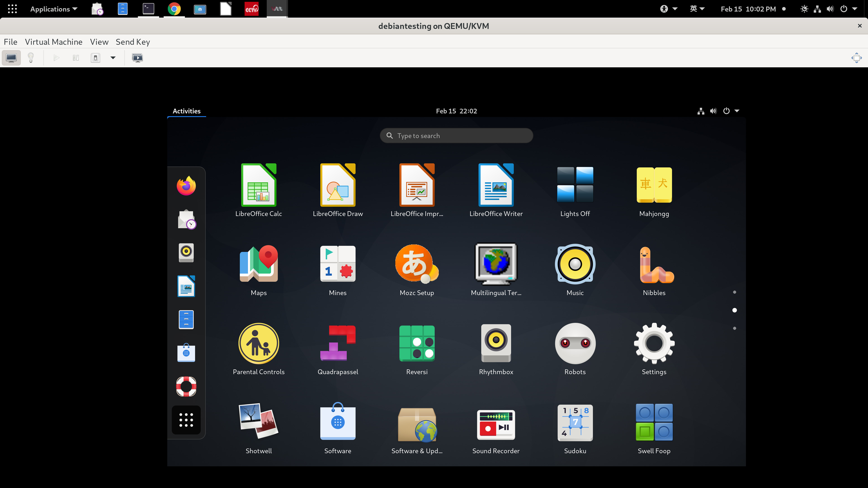Open LibreOffice Calc from the app grid
The height and width of the screenshot is (488, 868).
click(x=258, y=190)
